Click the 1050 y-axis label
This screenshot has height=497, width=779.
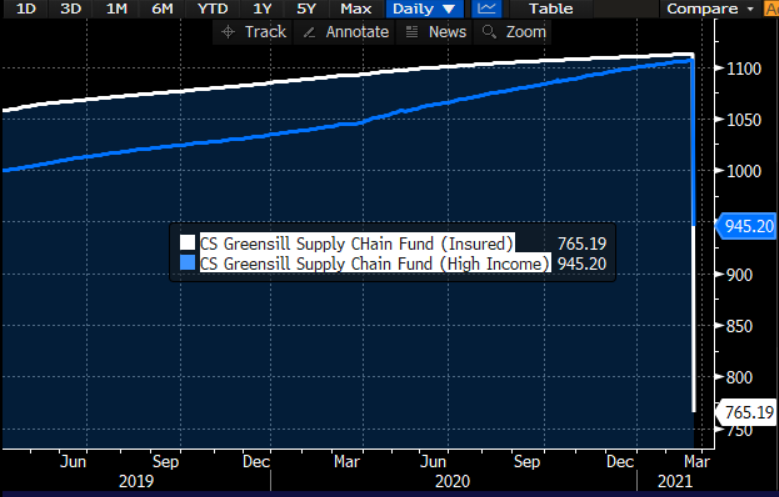pyautogui.click(x=744, y=120)
